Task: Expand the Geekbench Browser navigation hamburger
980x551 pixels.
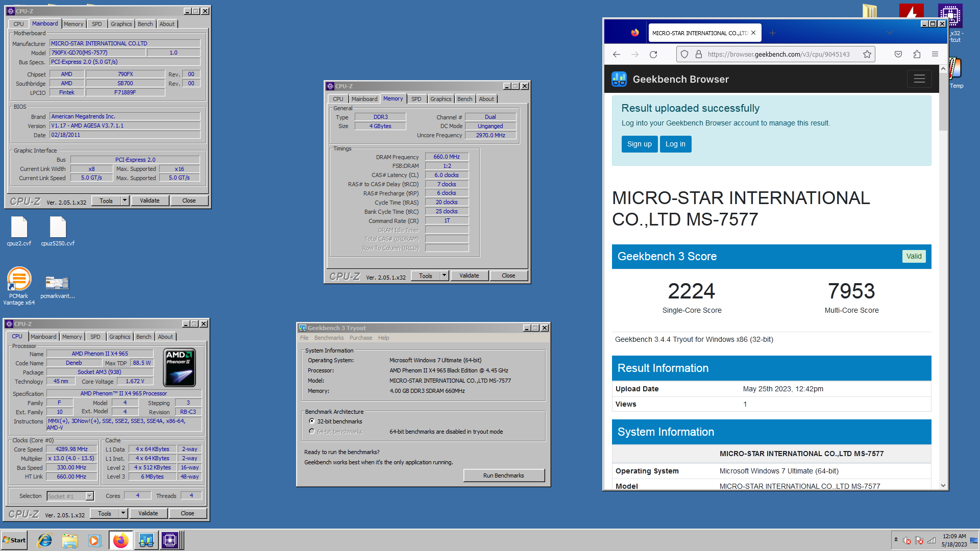Action: coord(919,79)
